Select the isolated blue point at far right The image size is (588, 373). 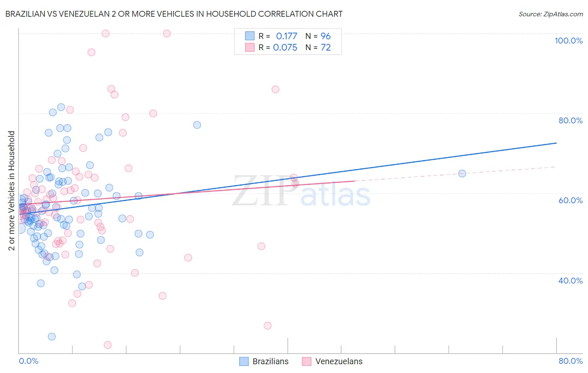(x=462, y=174)
